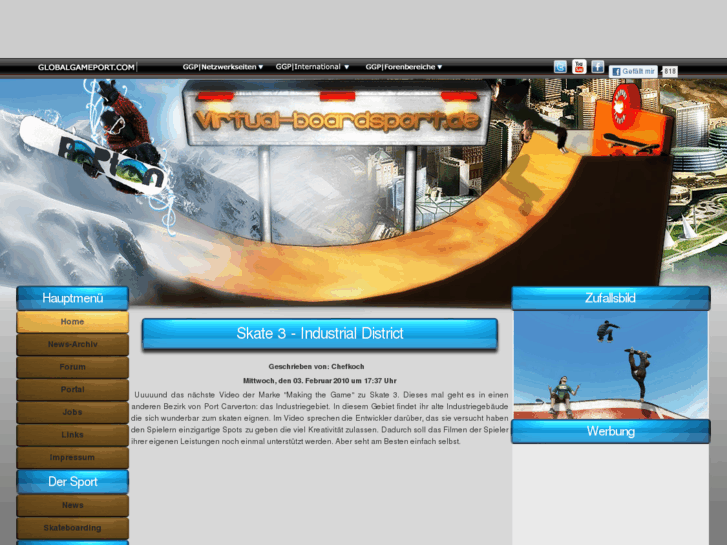Expand the GGP|Netzwerkseiten dropdown

pyautogui.click(x=223, y=67)
